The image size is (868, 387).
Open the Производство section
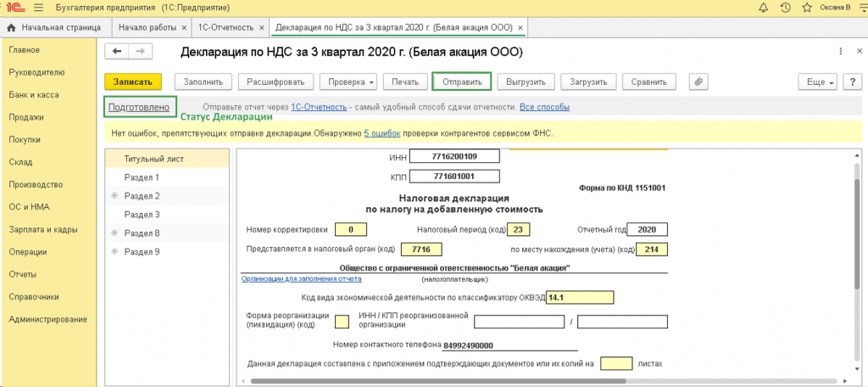(x=36, y=185)
